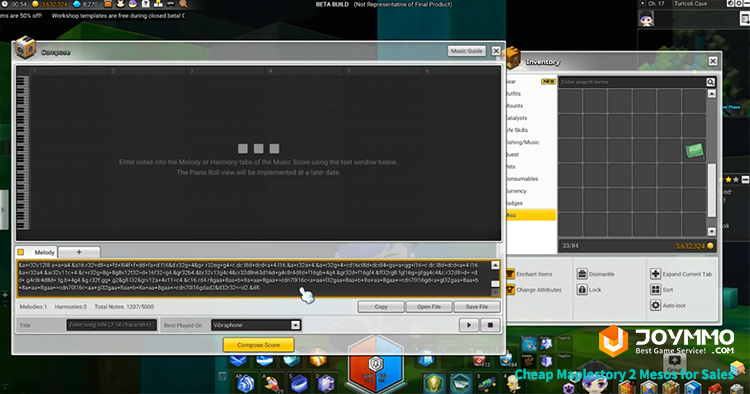
Task: Click the notes text area scroll up arrow
Action: (x=495, y=265)
